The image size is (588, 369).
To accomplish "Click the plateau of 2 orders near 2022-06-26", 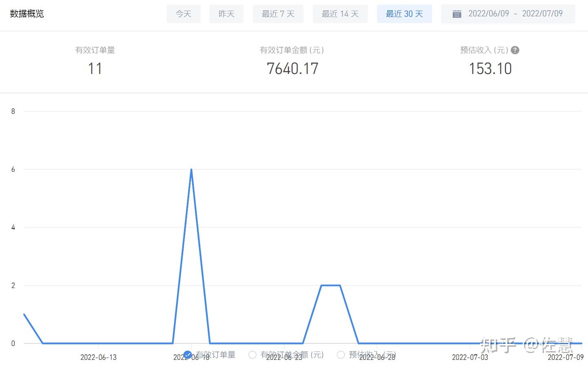I will (331, 285).
